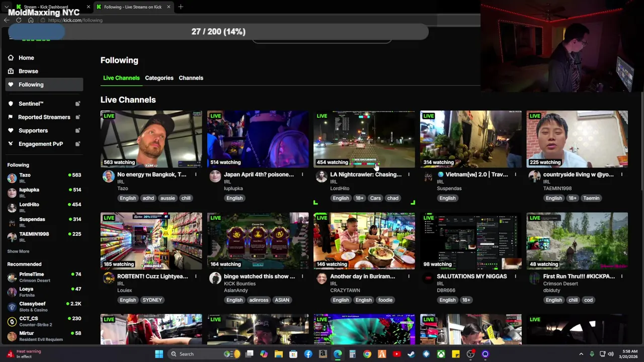Open Calculator from the taskbar
This screenshot has width=644, height=362.
click(352, 354)
